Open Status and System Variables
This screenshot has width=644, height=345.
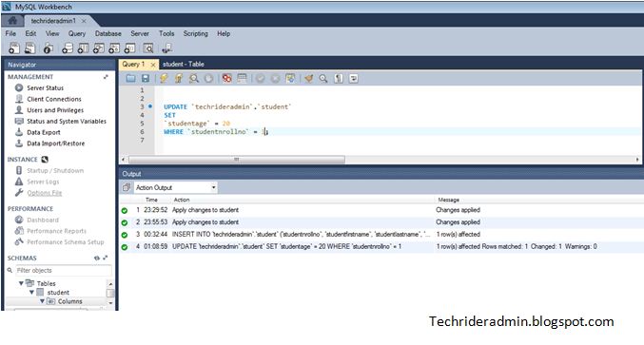(67, 121)
